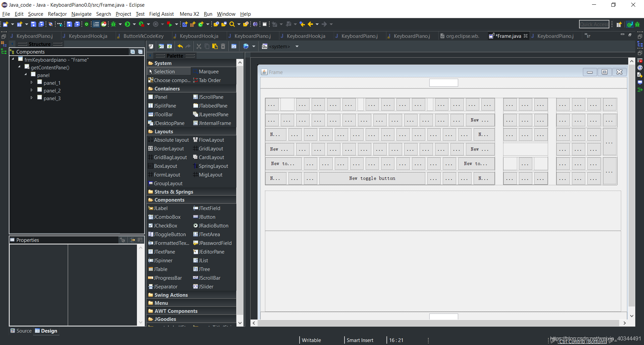Switch to ButtonVkCodeKey editor tab
This screenshot has height=345, width=644.
(x=143, y=36)
